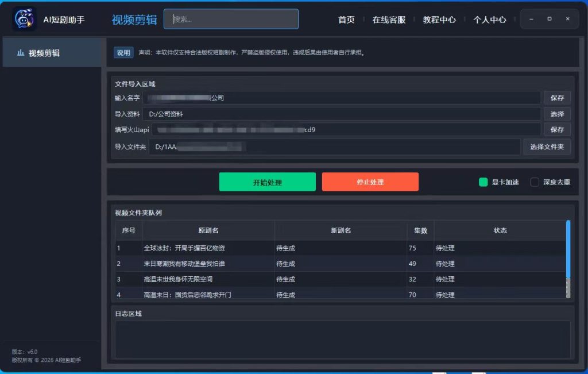The height and width of the screenshot is (374, 588).
Task: Select row 全球冰封：开局手握百亿物资
Action: click(341, 248)
